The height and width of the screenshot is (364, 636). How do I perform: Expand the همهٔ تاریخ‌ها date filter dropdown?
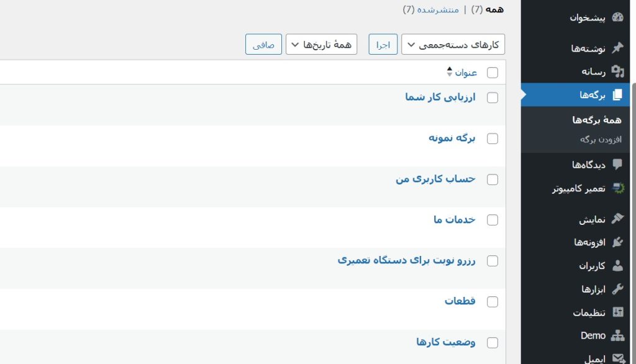tap(321, 44)
